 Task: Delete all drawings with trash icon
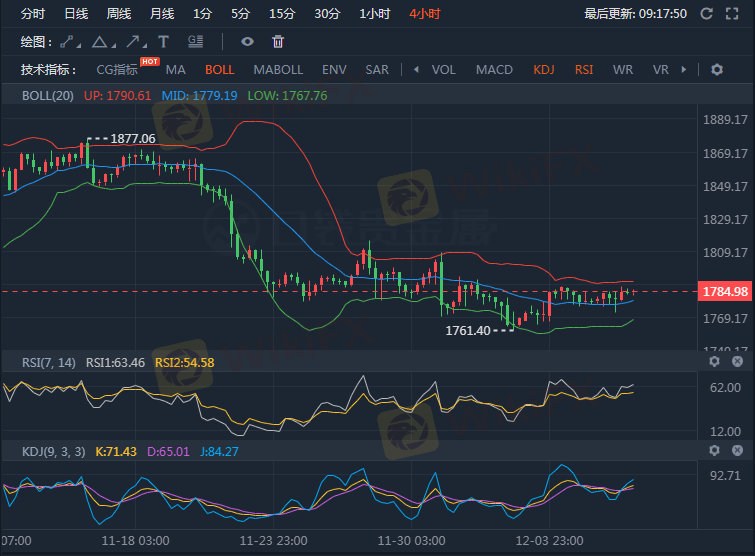(278, 41)
